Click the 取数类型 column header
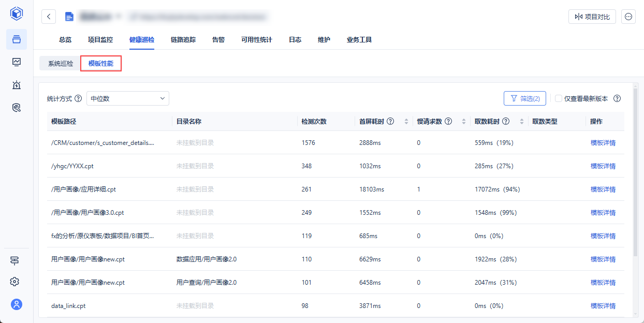Image resolution: width=644 pixels, height=323 pixels. click(x=545, y=122)
